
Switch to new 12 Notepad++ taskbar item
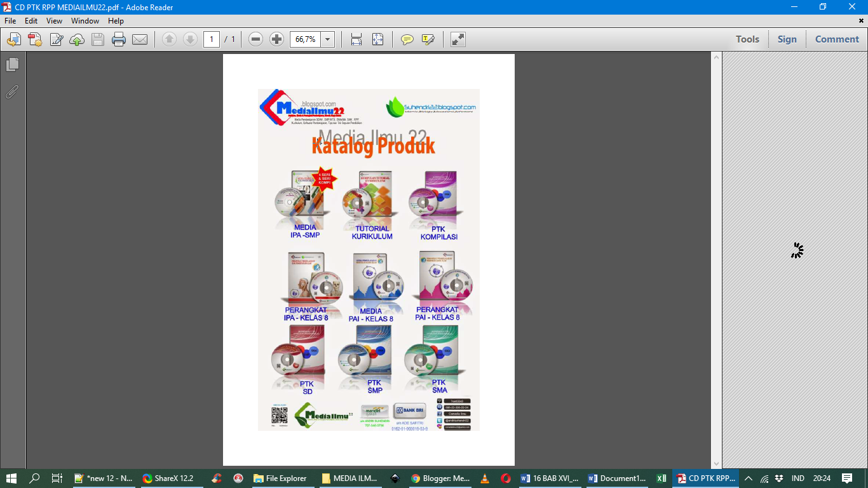[103, 478]
